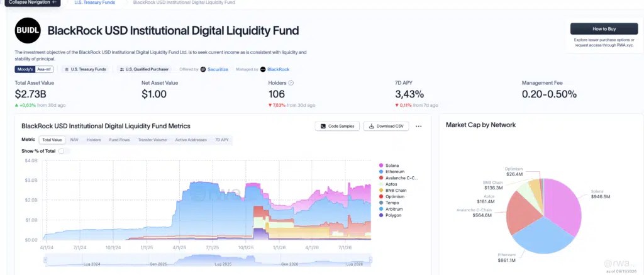
Task: Click the Ethereum $861.1M pie label
Action: pos(505,258)
